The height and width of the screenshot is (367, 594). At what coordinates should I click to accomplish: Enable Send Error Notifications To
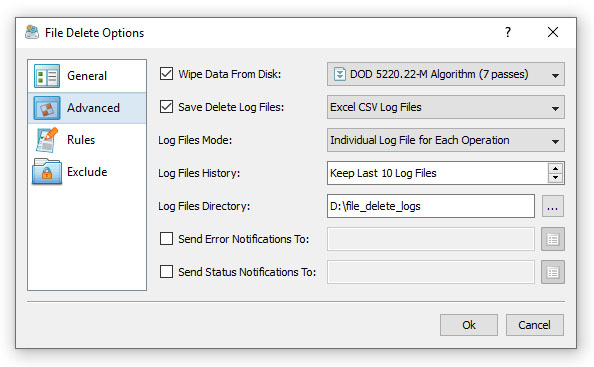click(x=166, y=239)
